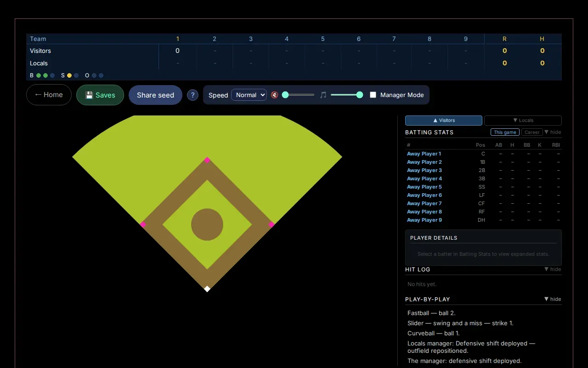588x368 pixels.
Task: Click the 'Curveball — ball 1.' play entry
Action: coord(434,333)
